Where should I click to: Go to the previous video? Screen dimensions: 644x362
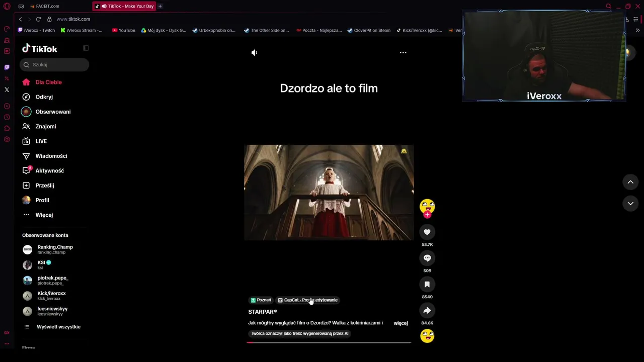630,182
